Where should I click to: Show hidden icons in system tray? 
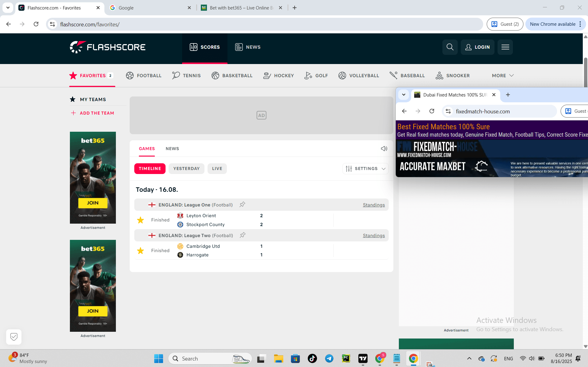tap(469, 358)
